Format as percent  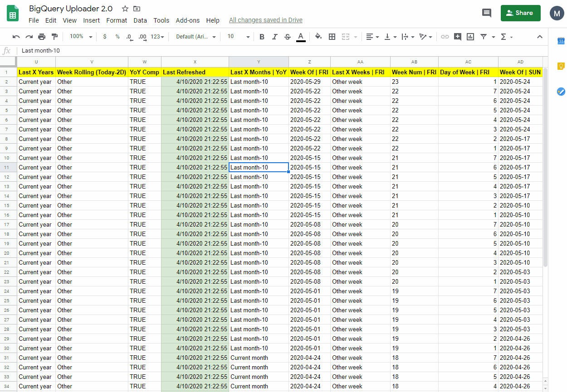tap(117, 37)
